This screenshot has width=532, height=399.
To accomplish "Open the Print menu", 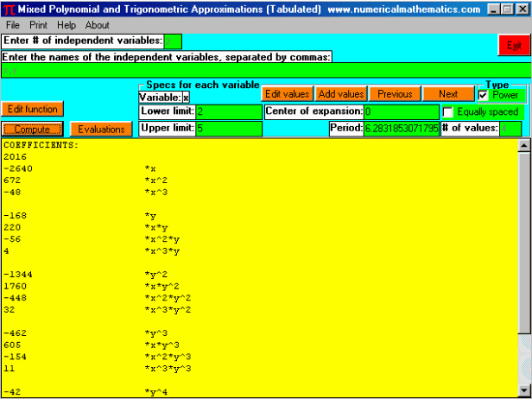I will (40, 25).
